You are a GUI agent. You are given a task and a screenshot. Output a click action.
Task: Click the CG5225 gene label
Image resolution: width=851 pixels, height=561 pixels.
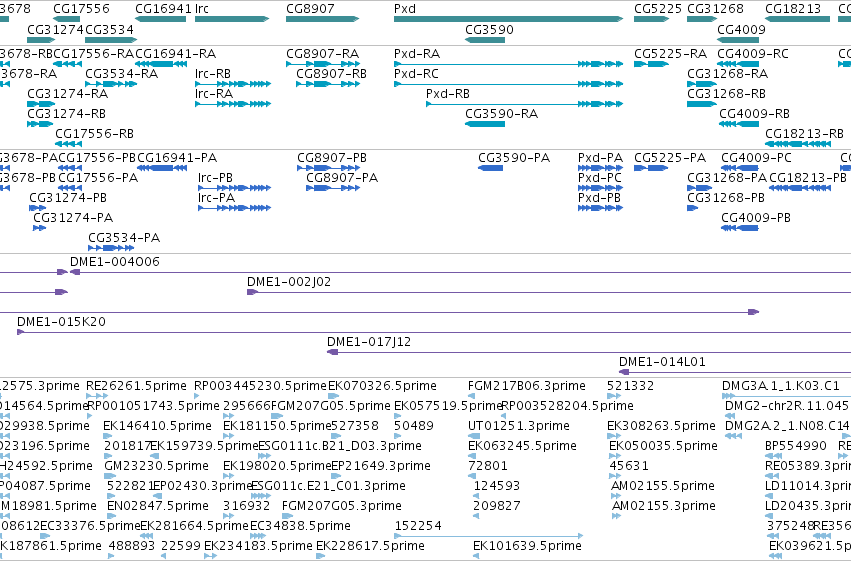[x=658, y=9]
